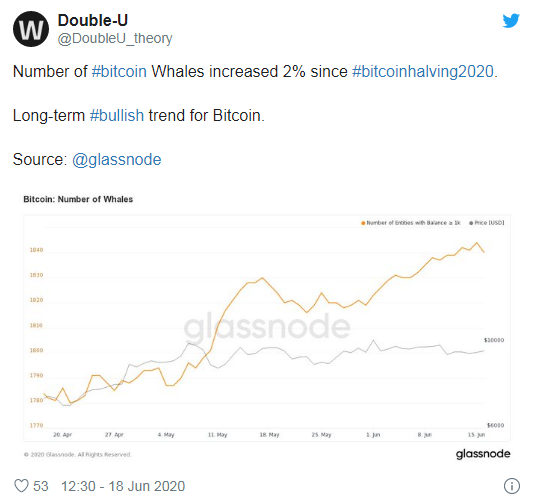The image size is (536, 501).
Task: Click the Double-U display name
Action: click(x=93, y=20)
